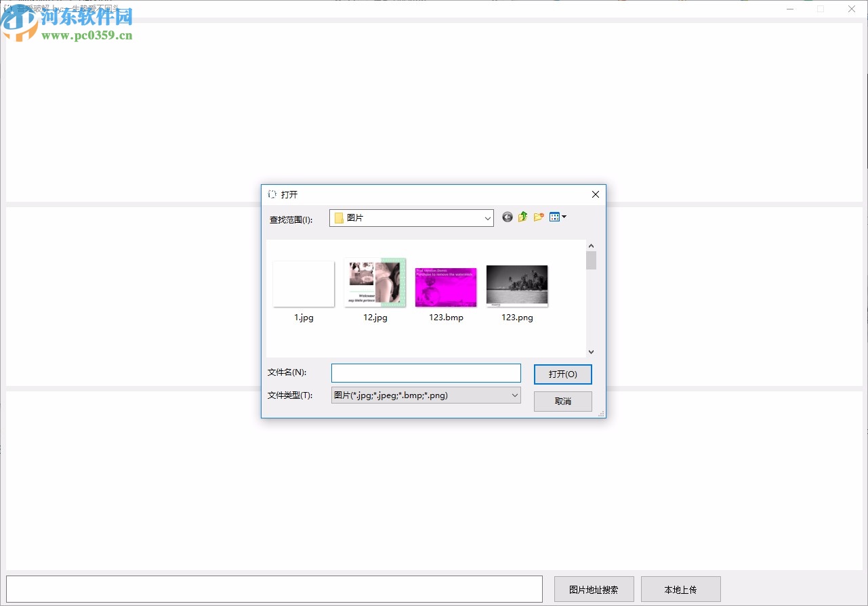Click the file list scrollbar down arrow
The width and height of the screenshot is (868, 606).
coord(592,352)
